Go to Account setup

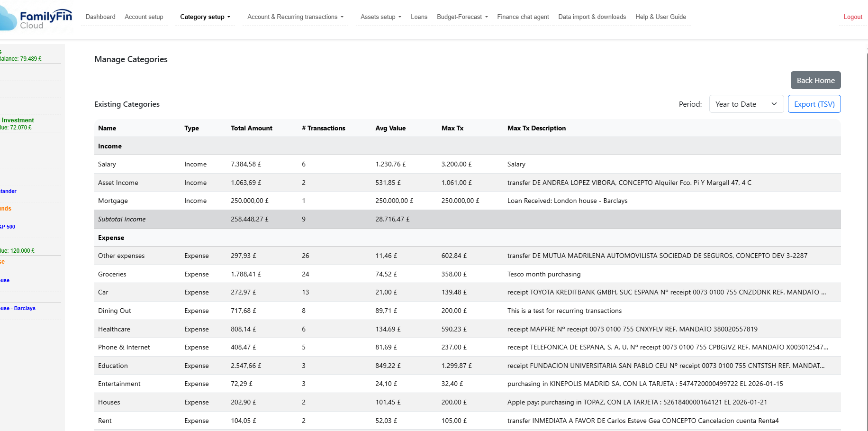[144, 17]
